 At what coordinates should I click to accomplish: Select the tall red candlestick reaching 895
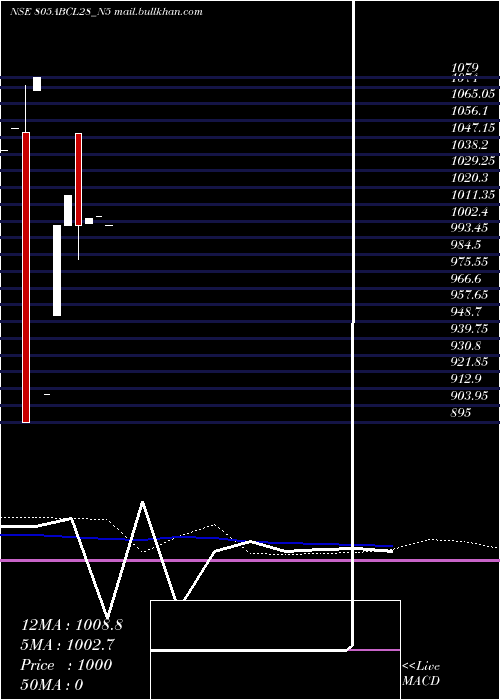[26, 277]
